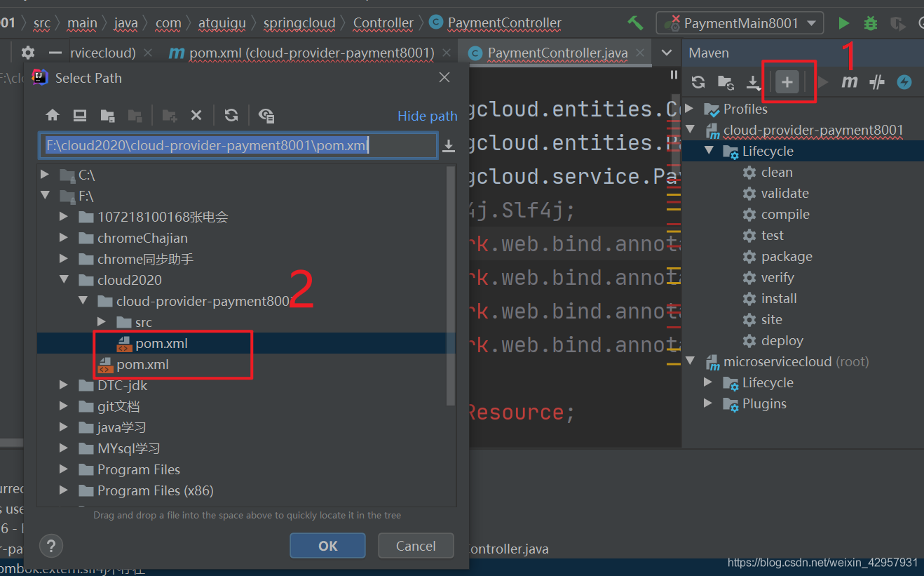Screen dimensions: 924x576
Task: Click the Desktop directory icon in Select Path
Action: [80, 116]
